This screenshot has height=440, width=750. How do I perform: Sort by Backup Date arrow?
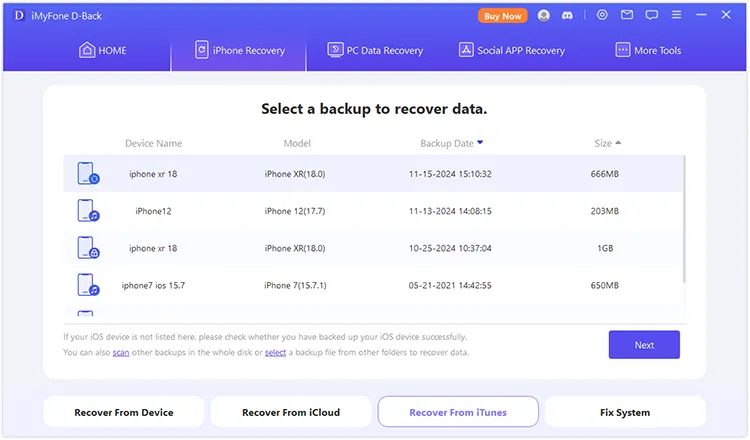pos(480,143)
